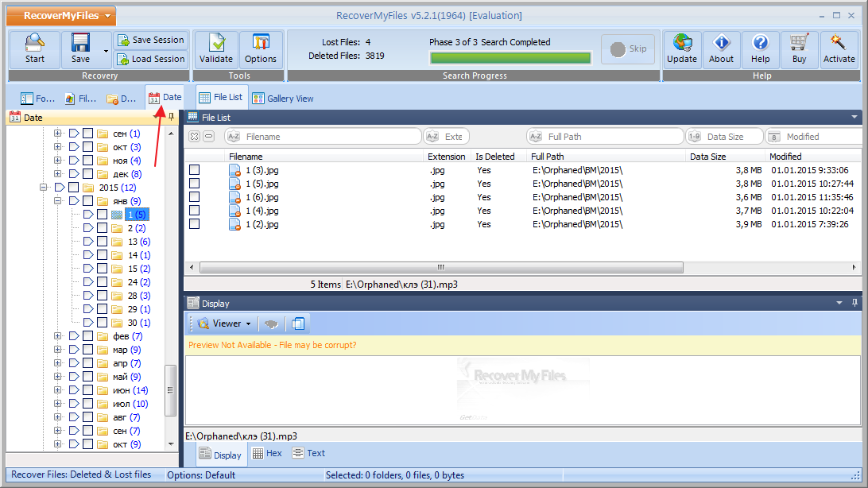This screenshot has width=868, height=488.
Task: Open the Options tool
Action: pos(261,49)
